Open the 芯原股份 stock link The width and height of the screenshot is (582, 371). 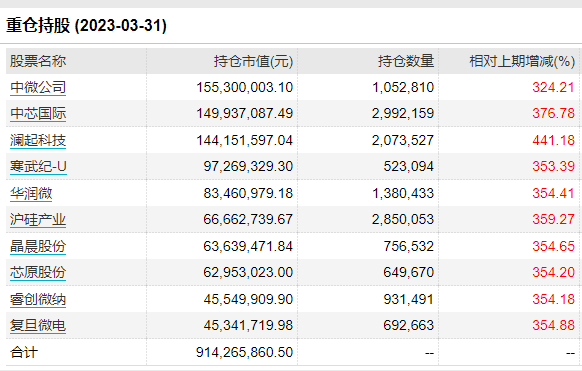(38, 272)
